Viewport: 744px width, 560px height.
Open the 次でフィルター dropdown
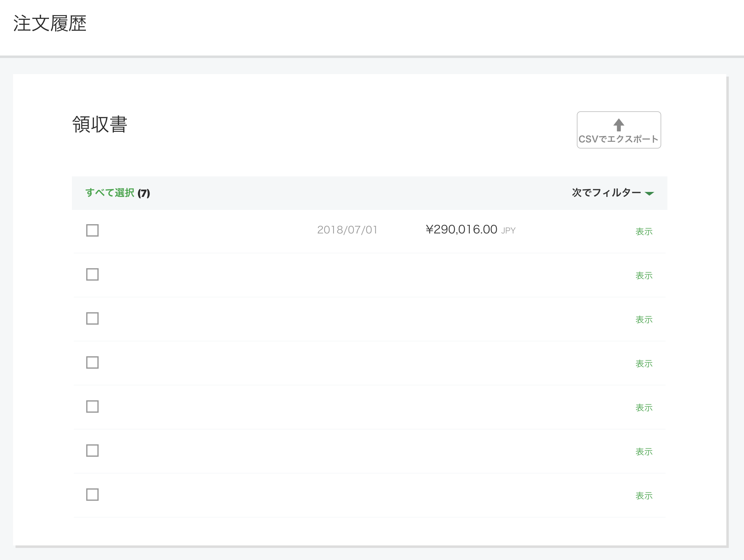(606, 193)
